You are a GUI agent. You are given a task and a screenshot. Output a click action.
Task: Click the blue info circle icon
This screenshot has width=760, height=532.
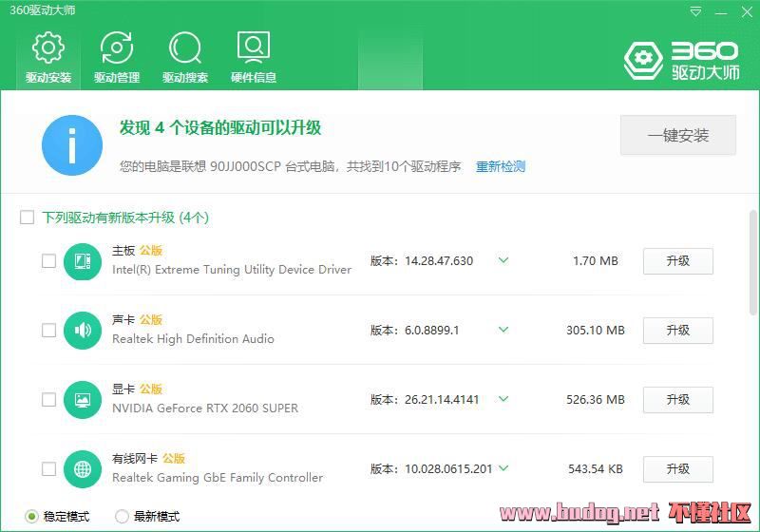pos(72,145)
